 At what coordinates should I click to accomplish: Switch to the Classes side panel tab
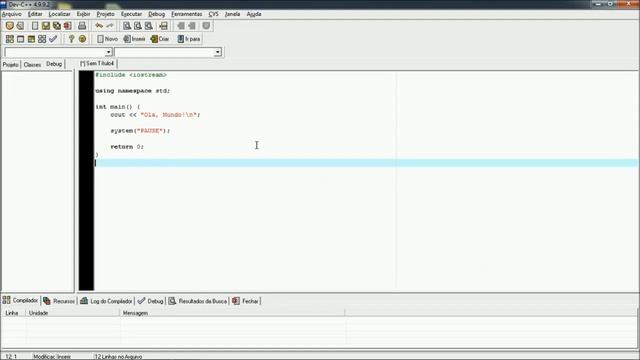(x=32, y=64)
